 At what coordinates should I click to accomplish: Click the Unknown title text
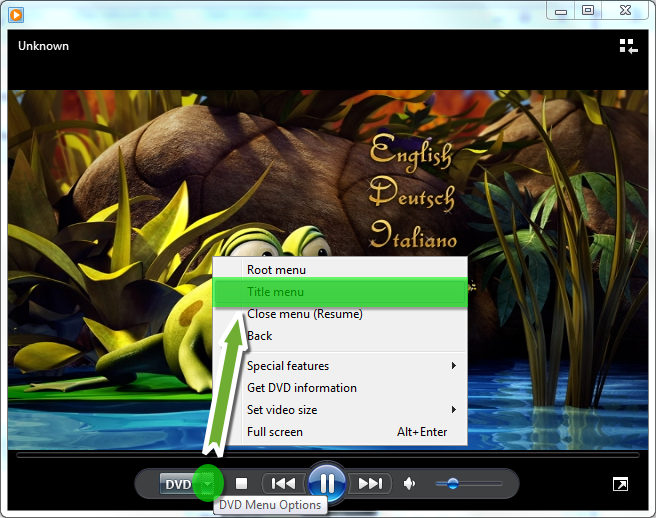pyautogui.click(x=44, y=46)
